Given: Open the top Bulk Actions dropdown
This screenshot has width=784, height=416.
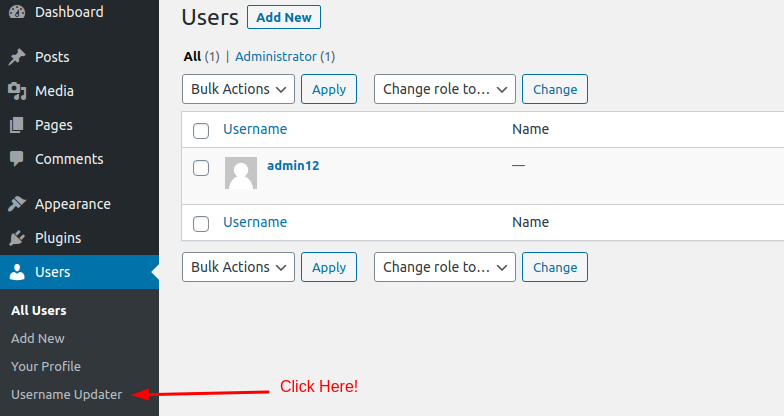Looking at the screenshot, I should tap(238, 89).
